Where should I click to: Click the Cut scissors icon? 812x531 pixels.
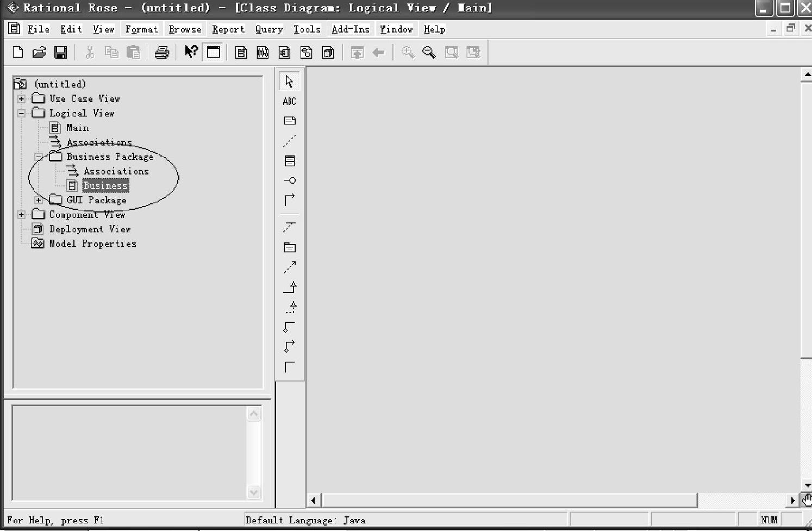pyautogui.click(x=90, y=52)
